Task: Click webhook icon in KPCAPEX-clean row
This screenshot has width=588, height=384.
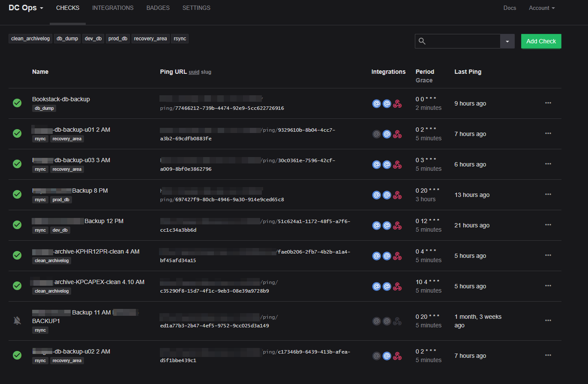Action: (397, 286)
